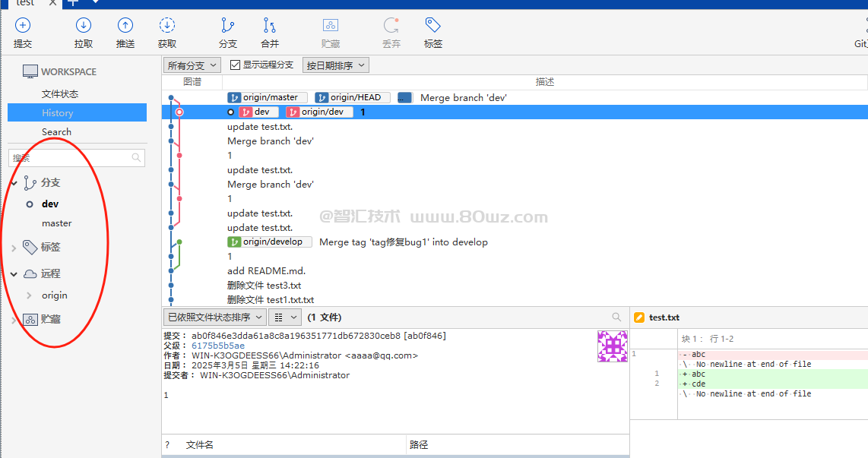The height and width of the screenshot is (458, 868).
Task: Select Search under WORKSPACE
Action: (x=57, y=132)
